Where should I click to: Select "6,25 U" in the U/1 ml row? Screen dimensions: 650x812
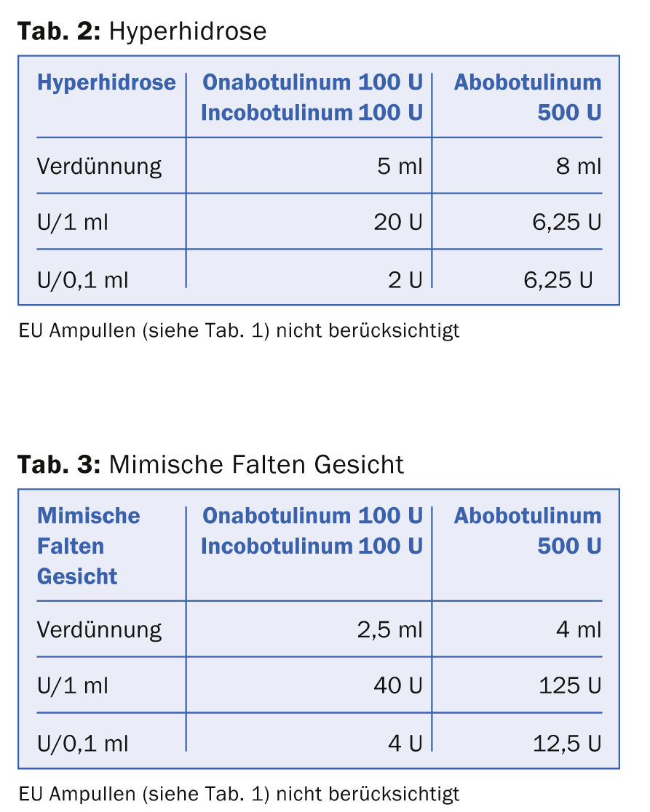coord(567,222)
